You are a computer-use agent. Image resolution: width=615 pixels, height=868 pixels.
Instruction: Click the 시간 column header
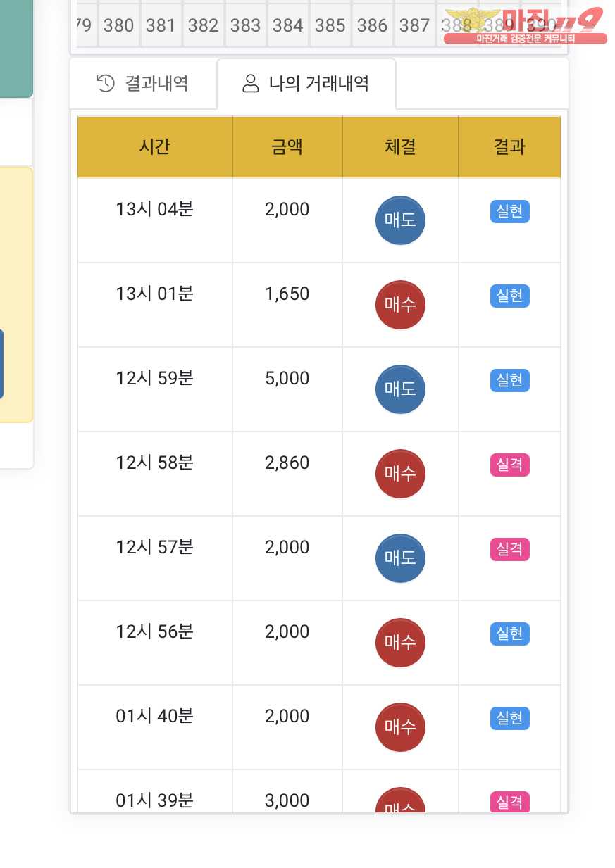155,146
